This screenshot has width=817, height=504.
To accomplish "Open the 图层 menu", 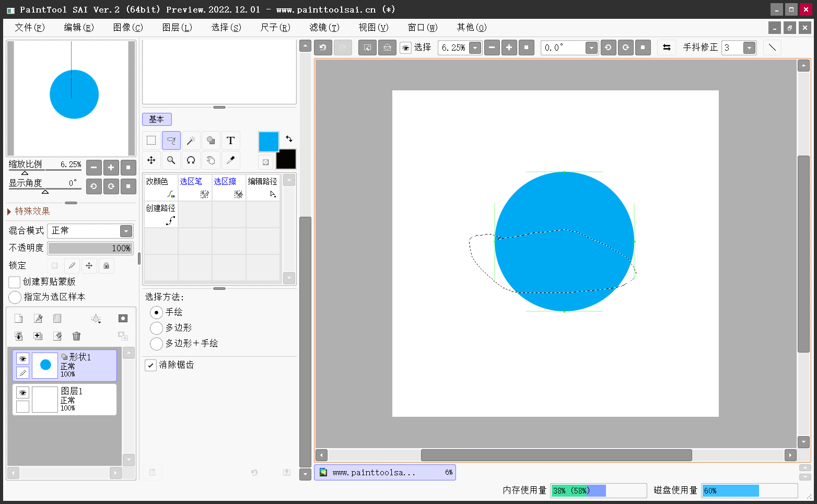I will click(x=177, y=27).
